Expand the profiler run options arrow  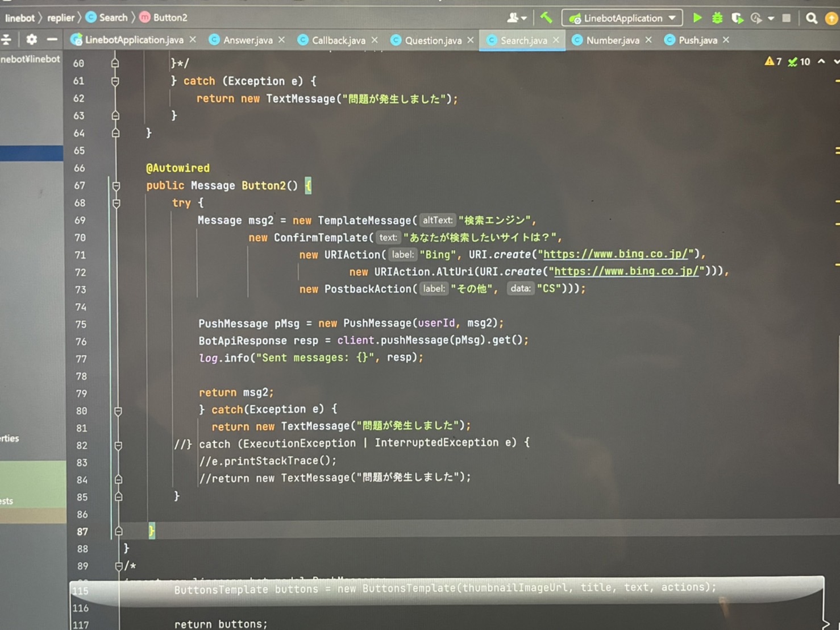[771, 18]
